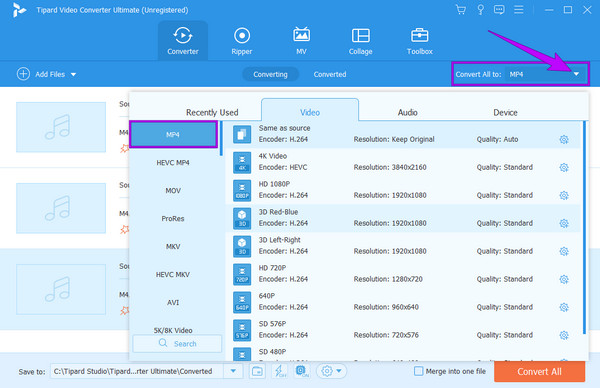The width and height of the screenshot is (600, 388).
Task: Click the preset list scrollbar
Action: click(584, 228)
